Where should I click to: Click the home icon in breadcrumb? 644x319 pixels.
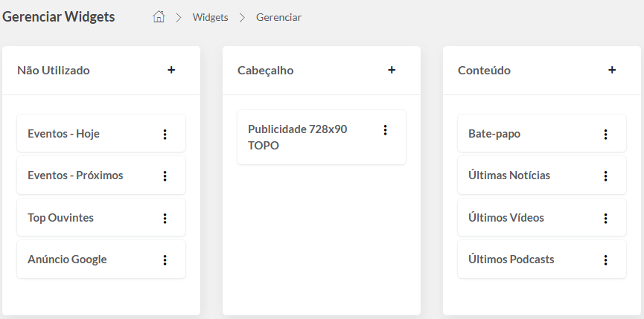[159, 16]
